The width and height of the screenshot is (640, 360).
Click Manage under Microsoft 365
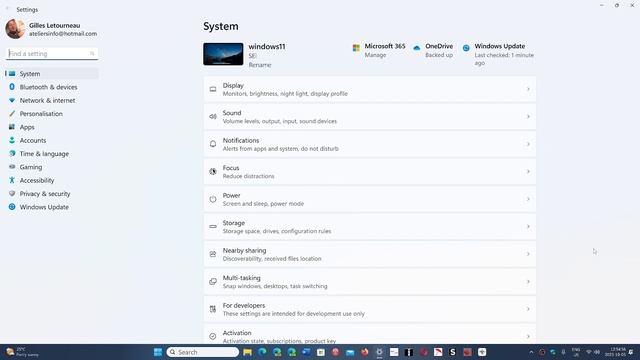[375, 55]
